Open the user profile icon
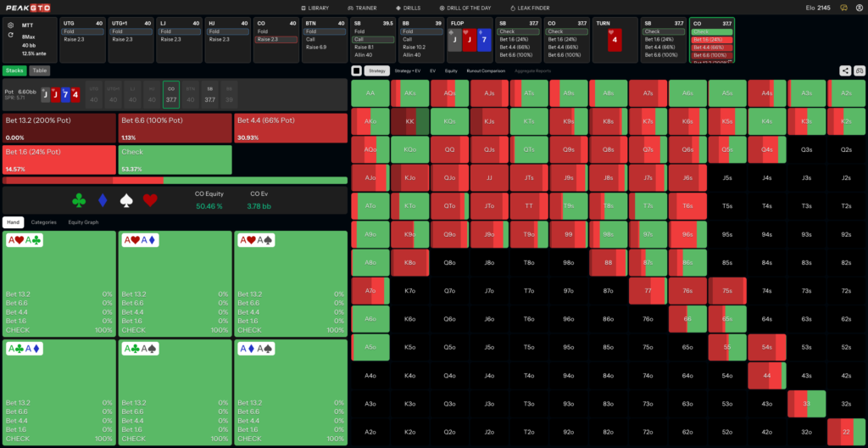This screenshot has height=448, width=868. click(860, 8)
